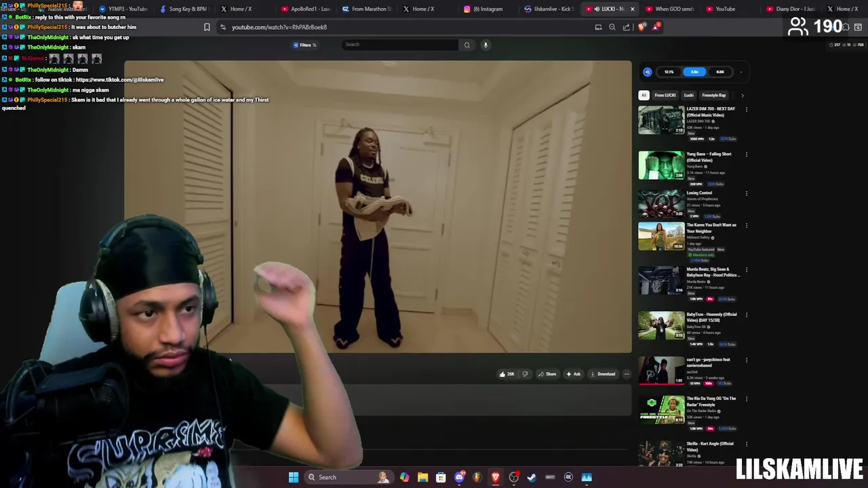Select the Lucki filter chip

click(x=688, y=96)
